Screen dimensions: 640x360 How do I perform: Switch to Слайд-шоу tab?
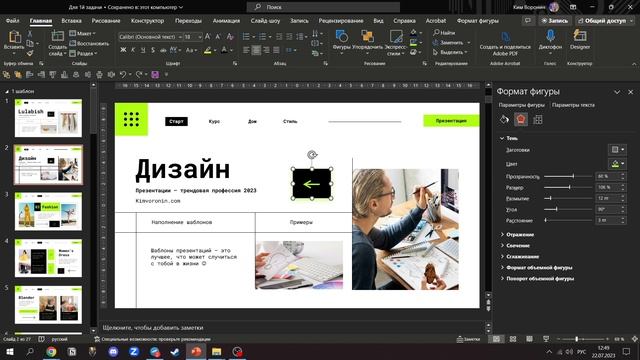(x=265, y=21)
